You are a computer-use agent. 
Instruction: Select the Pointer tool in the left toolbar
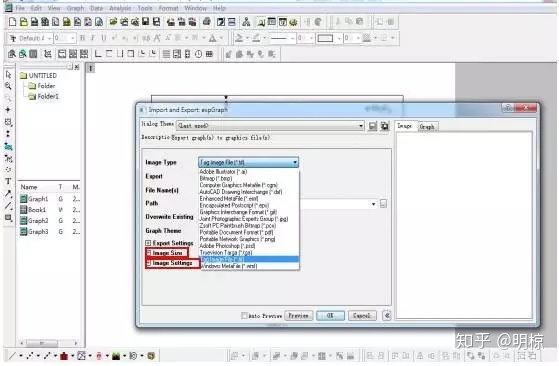tap(8, 74)
